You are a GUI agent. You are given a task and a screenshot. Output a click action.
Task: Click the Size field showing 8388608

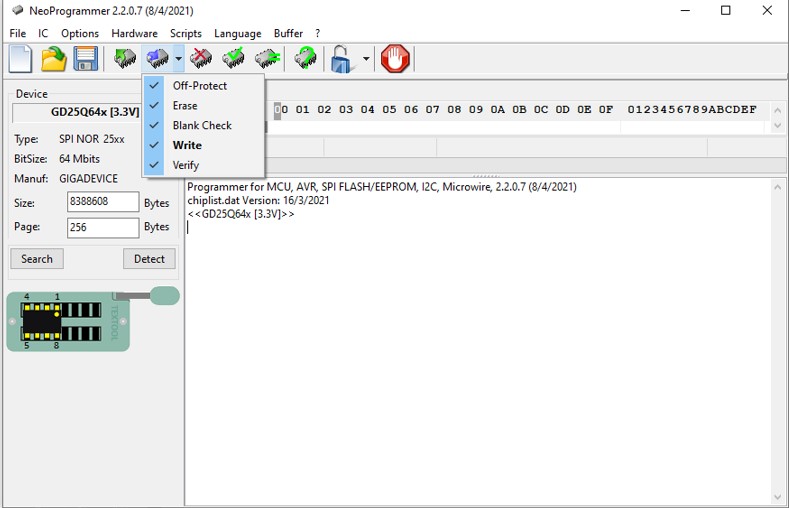103,202
